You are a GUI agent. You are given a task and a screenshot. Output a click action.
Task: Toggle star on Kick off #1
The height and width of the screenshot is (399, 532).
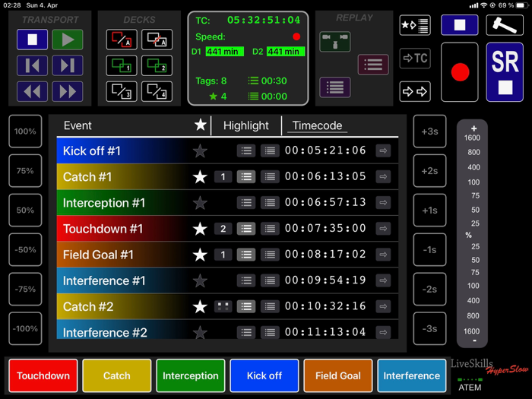(x=200, y=151)
